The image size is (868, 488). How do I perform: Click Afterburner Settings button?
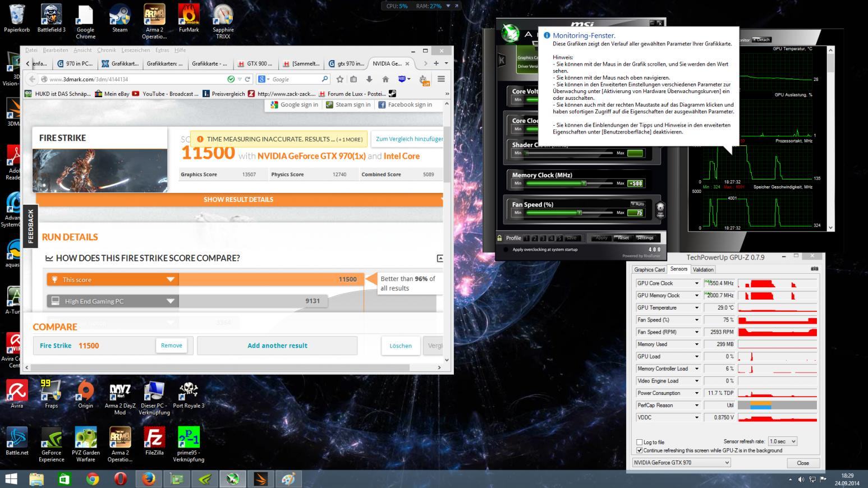pyautogui.click(x=645, y=238)
